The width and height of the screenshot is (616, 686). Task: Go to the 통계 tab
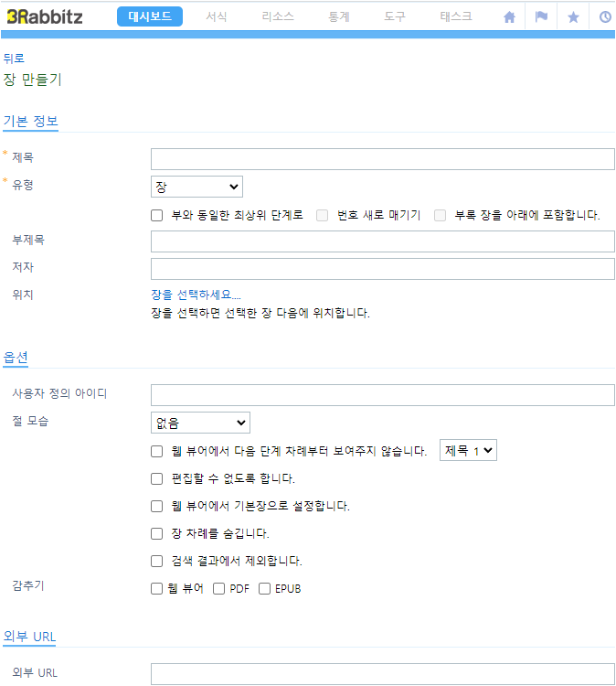pyautogui.click(x=339, y=16)
